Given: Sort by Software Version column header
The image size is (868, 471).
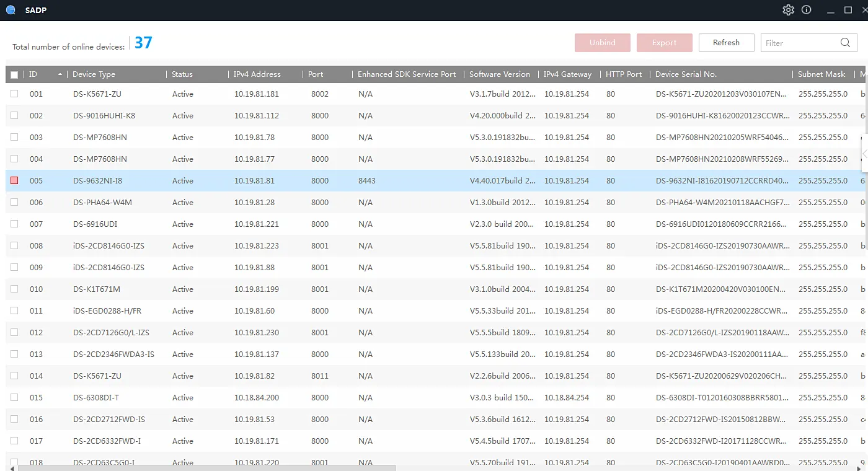Looking at the screenshot, I should [x=500, y=74].
